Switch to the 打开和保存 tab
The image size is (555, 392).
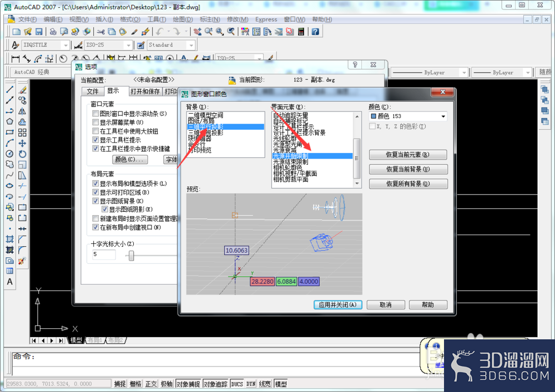[x=145, y=91]
